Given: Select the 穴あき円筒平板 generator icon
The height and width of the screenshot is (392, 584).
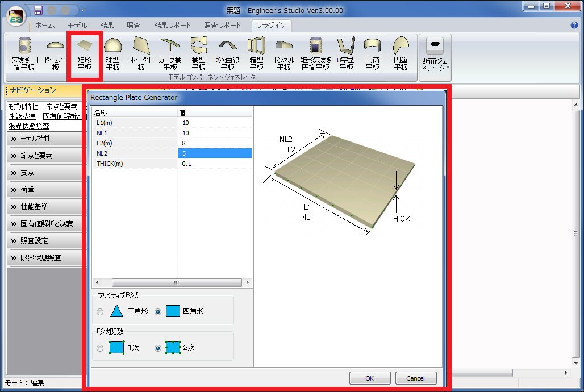Looking at the screenshot, I should click(x=24, y=54).
